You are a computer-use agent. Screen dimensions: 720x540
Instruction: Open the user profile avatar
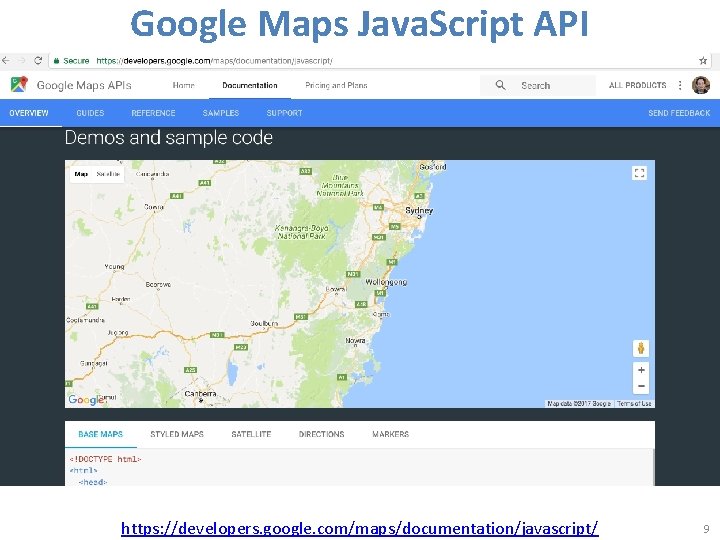point(701,85)
